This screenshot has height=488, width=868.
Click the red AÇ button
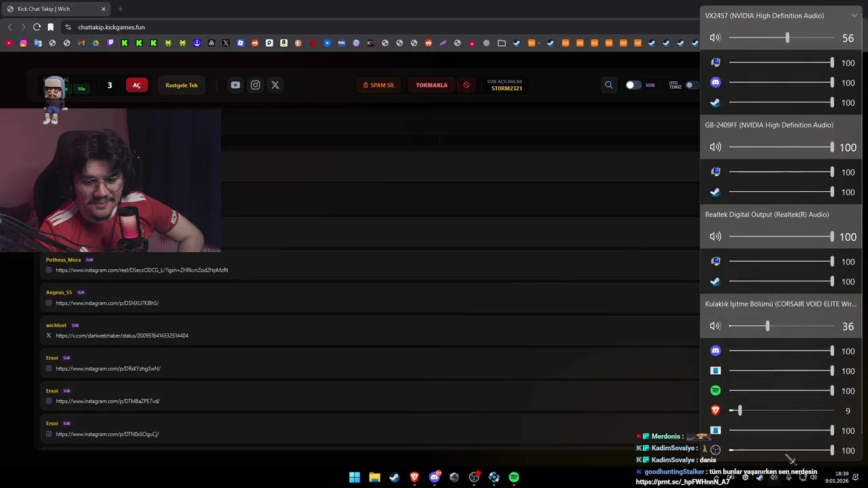point(136,85)
